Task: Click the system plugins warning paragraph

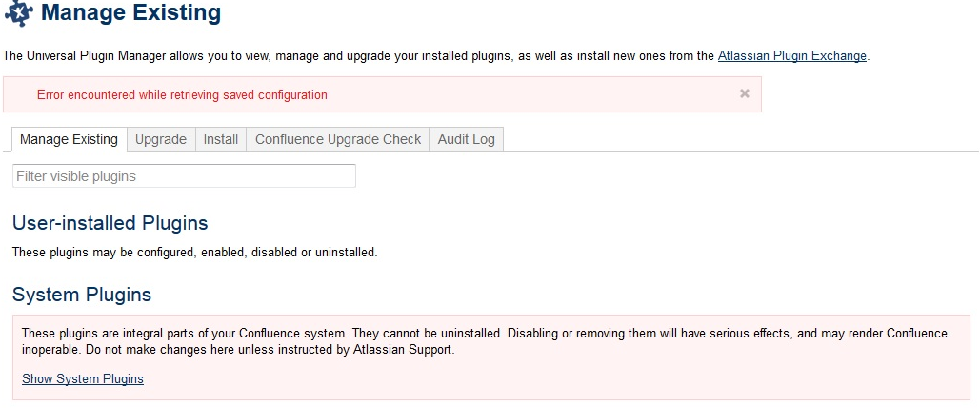Action: (485, 341)
